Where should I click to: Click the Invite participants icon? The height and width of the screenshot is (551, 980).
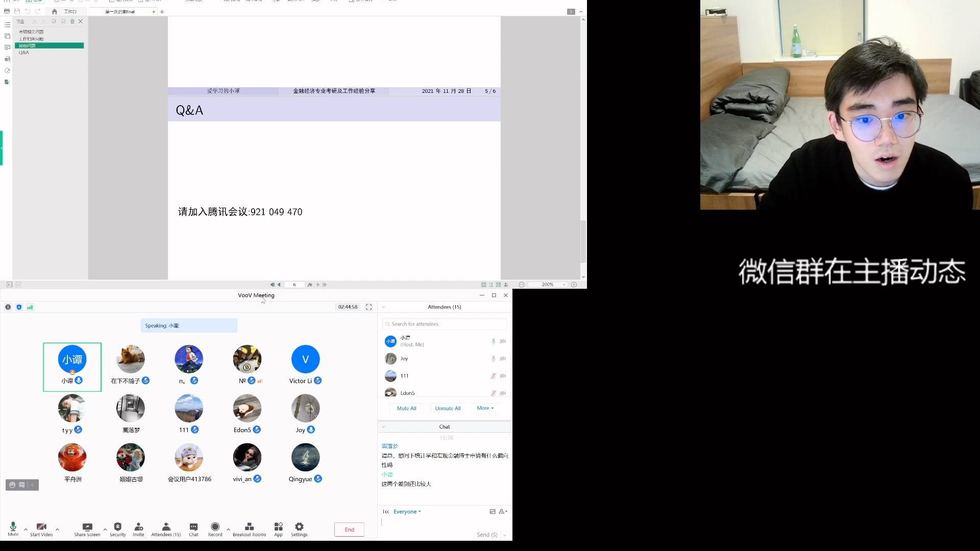pos(138,528)
